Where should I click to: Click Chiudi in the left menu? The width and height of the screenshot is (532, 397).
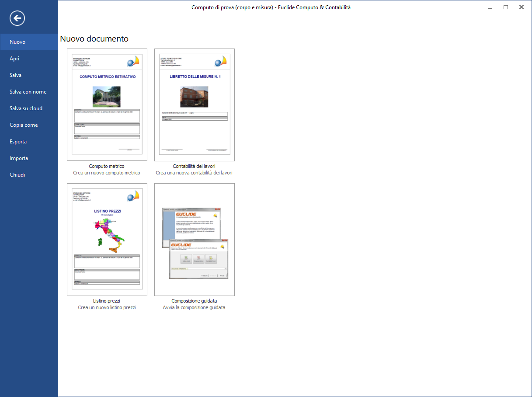click(17, 175)
